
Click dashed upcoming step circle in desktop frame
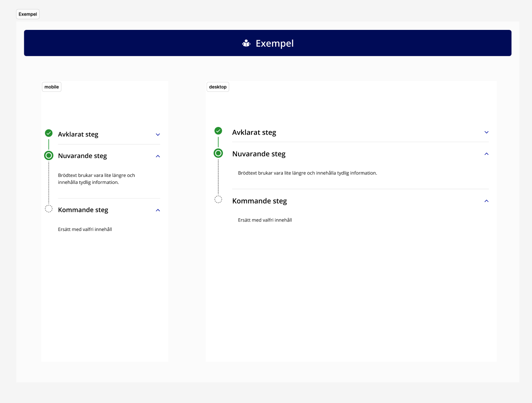[x=219, y=199]
